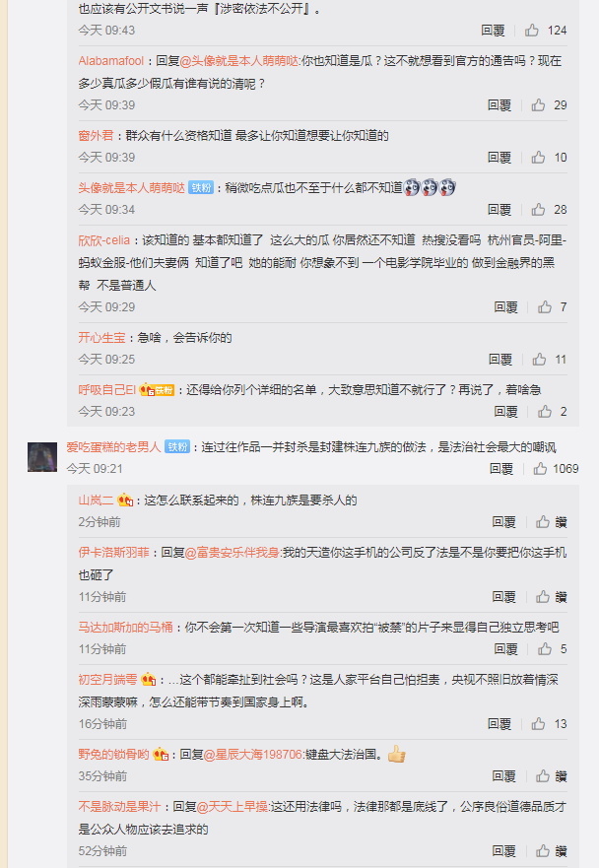The image size is (599, 868).
Task: Like 初空月端零's comment with 13 likes
Action: pyautogui.click(x=538, y=723)
